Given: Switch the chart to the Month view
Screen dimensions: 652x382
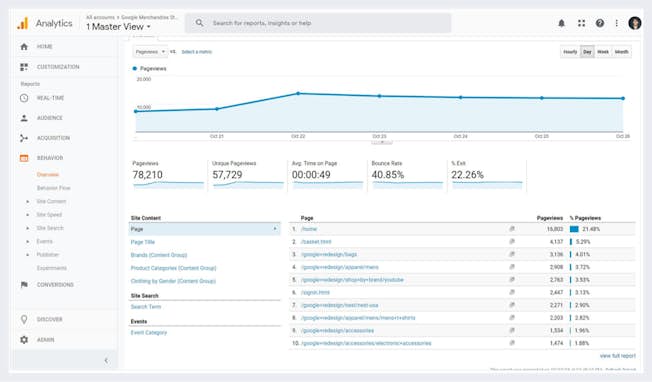Looking at the screenshot, I should 621,52.
